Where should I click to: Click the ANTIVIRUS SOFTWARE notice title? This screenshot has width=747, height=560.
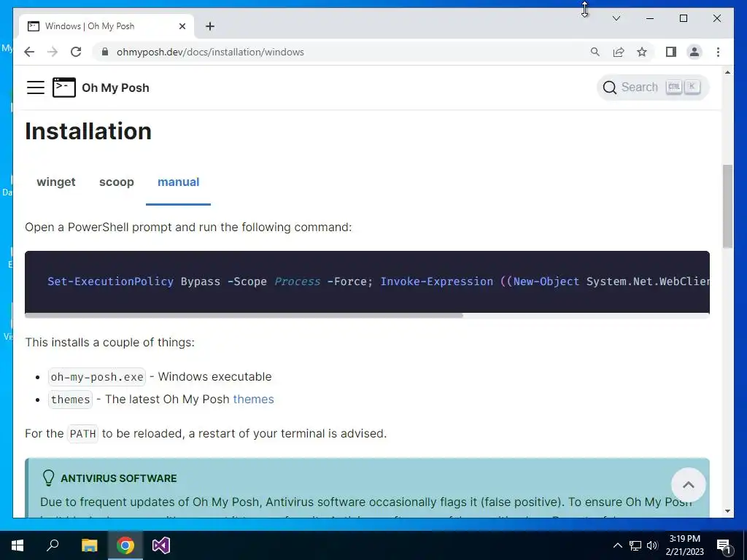click(119, 478)
